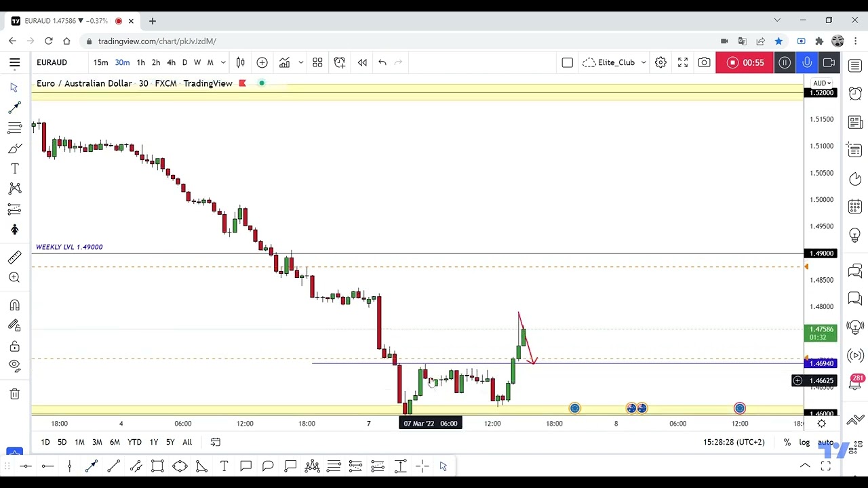Open the Fibonacci retracement tools

(x=14, y=128)
